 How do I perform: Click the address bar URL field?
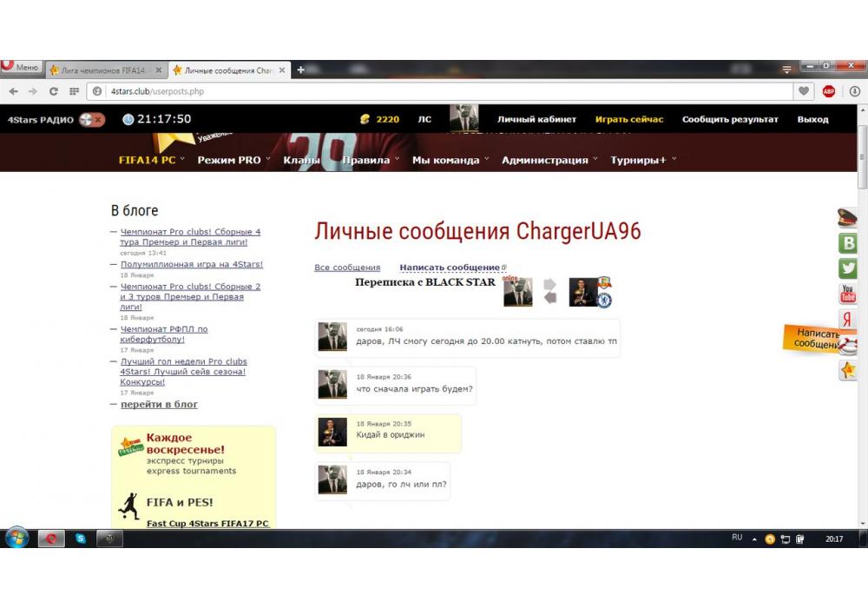434,91
